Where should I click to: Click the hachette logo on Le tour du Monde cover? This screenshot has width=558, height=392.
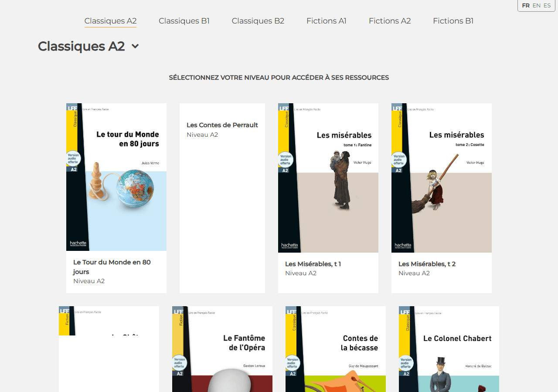coord(78,244)
